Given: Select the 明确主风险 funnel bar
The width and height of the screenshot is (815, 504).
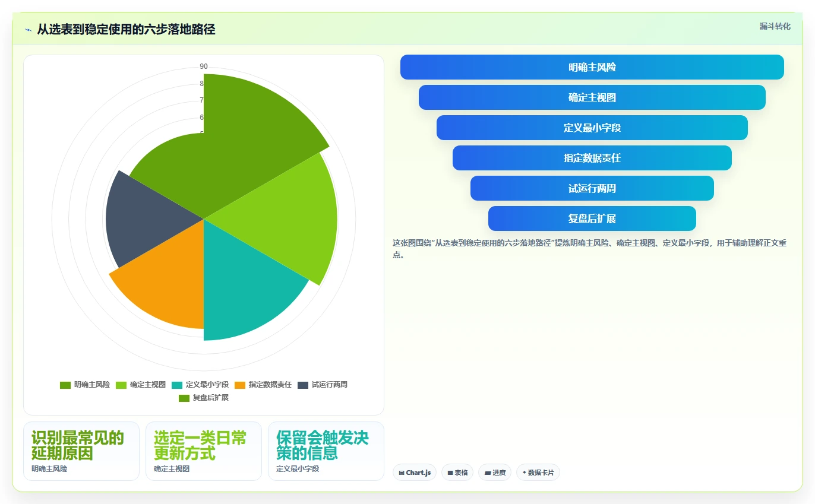Looking at the screenshot, I should pos(592,67).
